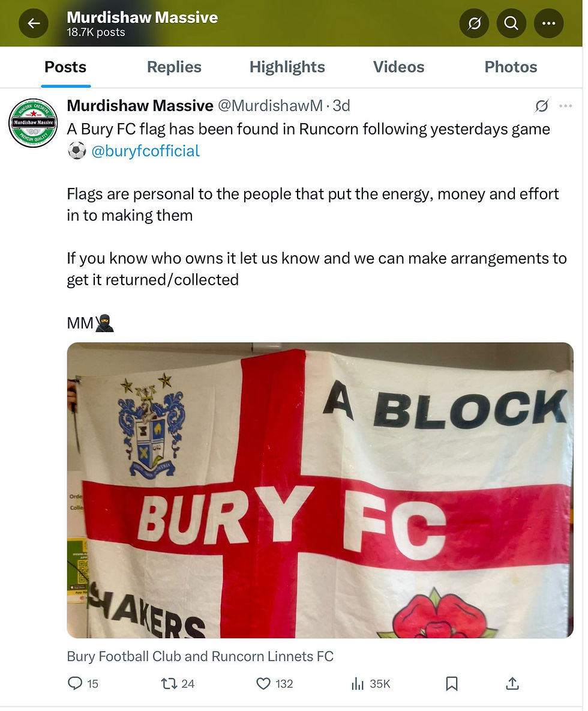The width and height of the screenshot is (588, 711).
Task: Share the post via upload icon
Action: pos(512,683)
